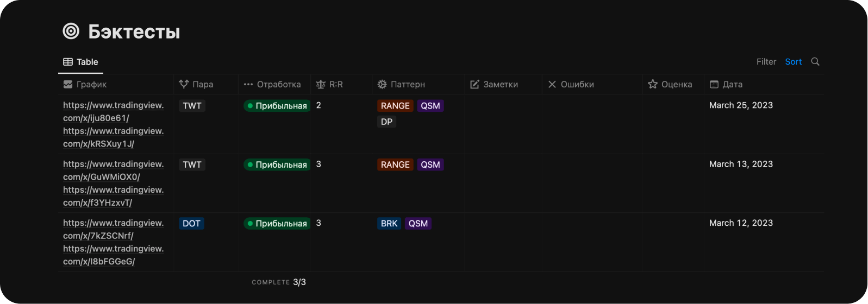Viewport: 868px width, 304px height.
Task: Click the scales icon in R:R header
Action: click(x=321, y=85)
